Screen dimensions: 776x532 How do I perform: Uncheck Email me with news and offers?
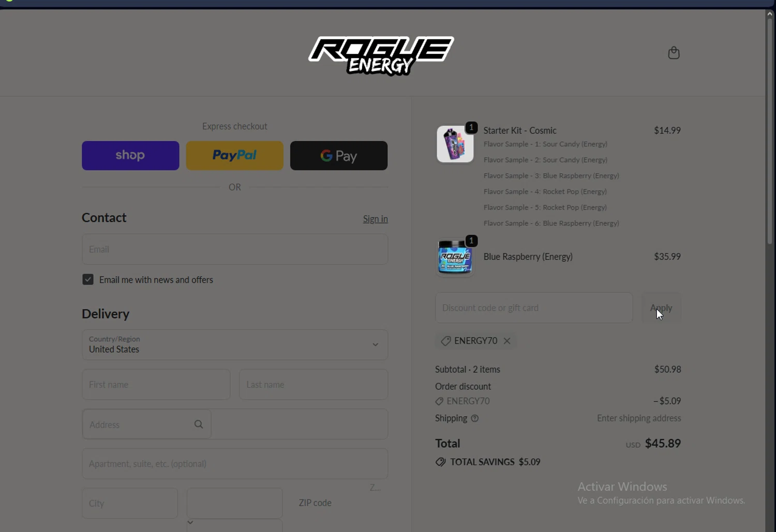(x=88, y=279)
